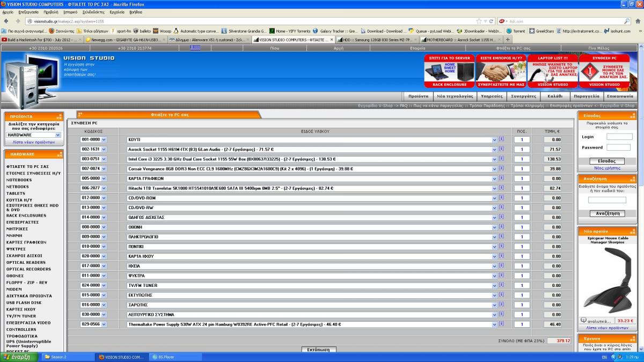Open ΣΚΛΗΡΟΙ ΔΙΣΚΟΙ category link

(24, 256)
